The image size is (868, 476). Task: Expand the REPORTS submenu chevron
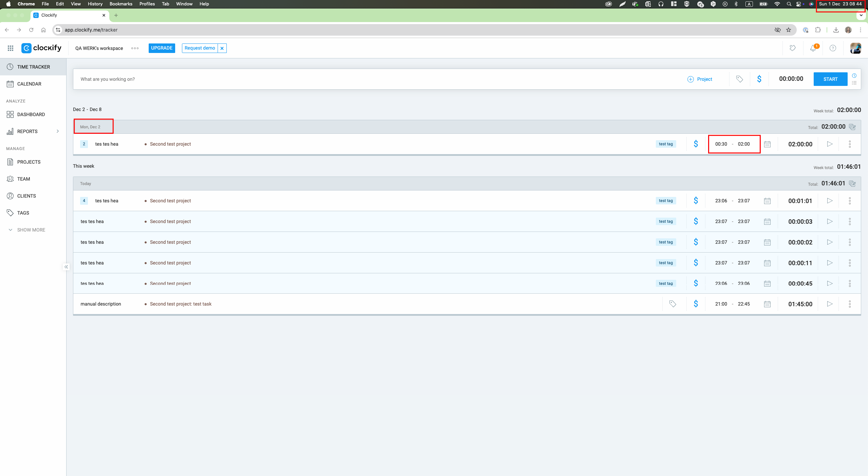58,131
